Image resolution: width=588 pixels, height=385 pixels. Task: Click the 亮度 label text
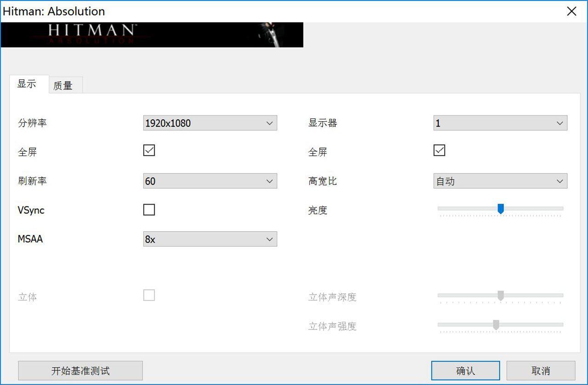tap(317, 210)
